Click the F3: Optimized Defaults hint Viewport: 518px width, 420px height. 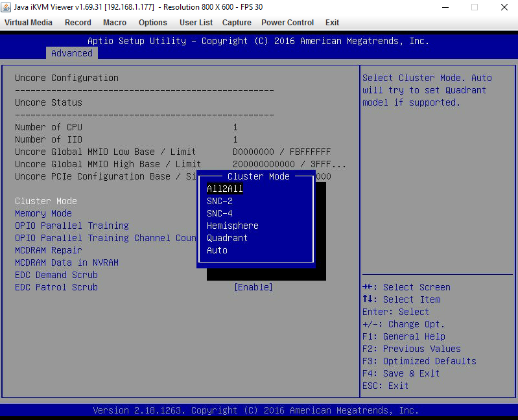pyautogui.click(x=419, y=361)
